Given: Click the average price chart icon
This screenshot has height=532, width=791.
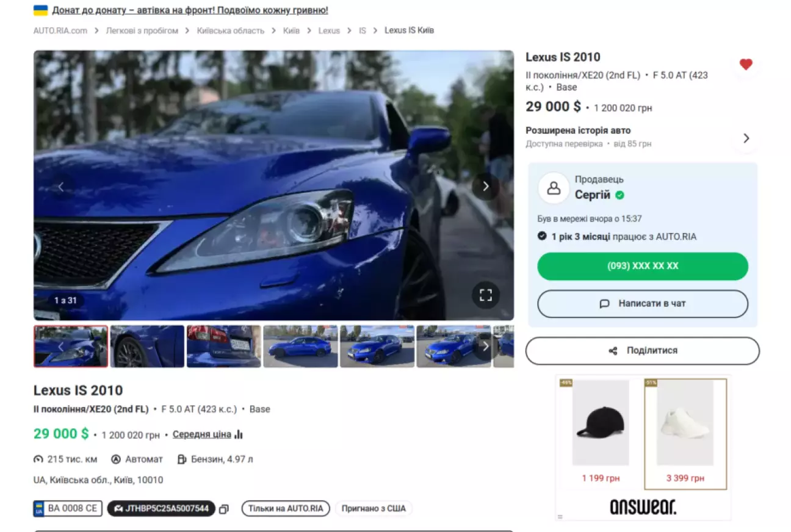Looking at the screenshot, I should 239,434.
